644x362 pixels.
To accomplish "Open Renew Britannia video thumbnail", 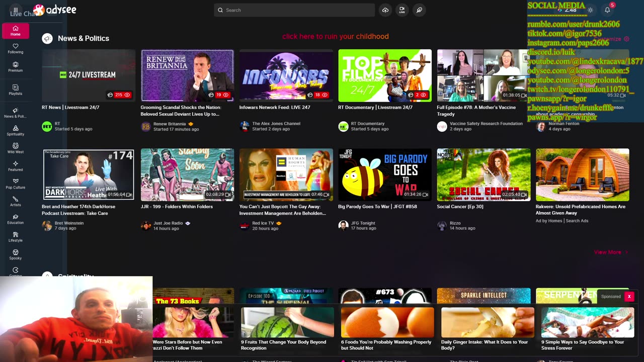I will [187, 75].
